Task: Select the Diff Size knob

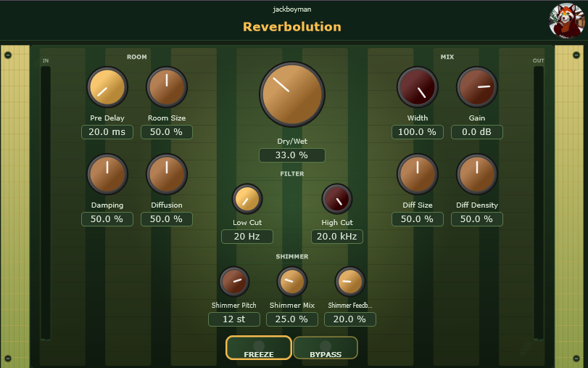Action: pos(418,174)
